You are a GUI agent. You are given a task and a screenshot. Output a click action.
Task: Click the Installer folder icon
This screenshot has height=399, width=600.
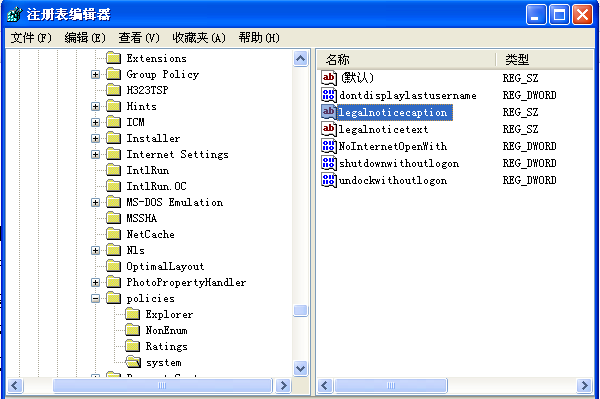pyautogui.click(x=113, y=138)
